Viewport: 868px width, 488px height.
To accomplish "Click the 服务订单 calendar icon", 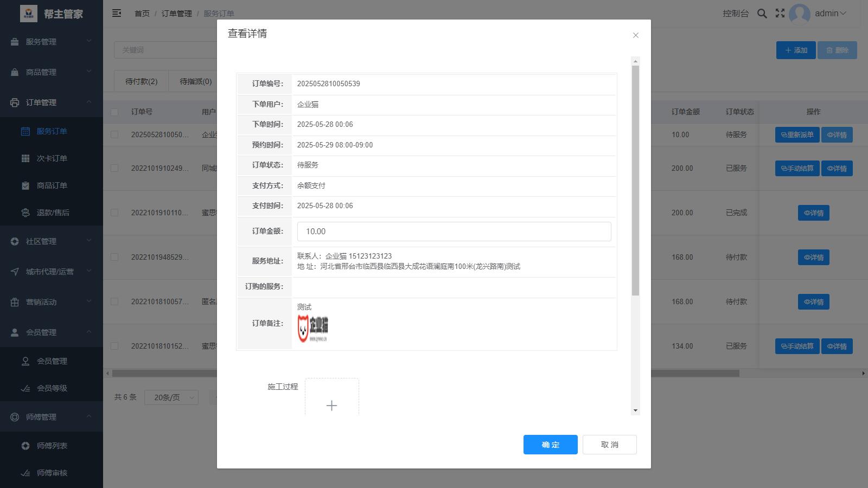I will coord(25,131).
